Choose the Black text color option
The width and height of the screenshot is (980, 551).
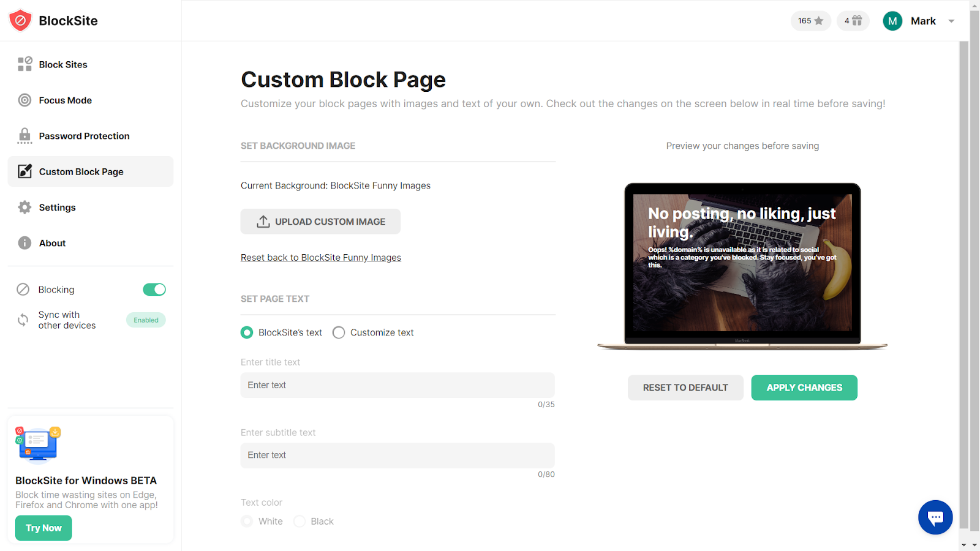300,522
